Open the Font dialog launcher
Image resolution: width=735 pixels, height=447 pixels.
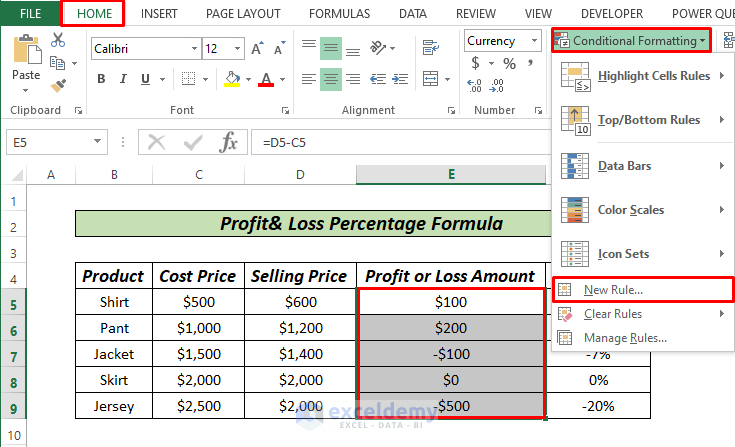285,111
